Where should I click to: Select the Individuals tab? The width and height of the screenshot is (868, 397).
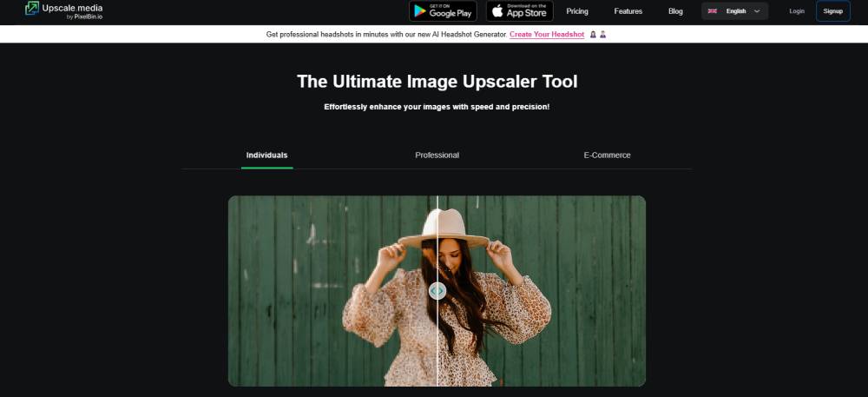click(266, 155)
